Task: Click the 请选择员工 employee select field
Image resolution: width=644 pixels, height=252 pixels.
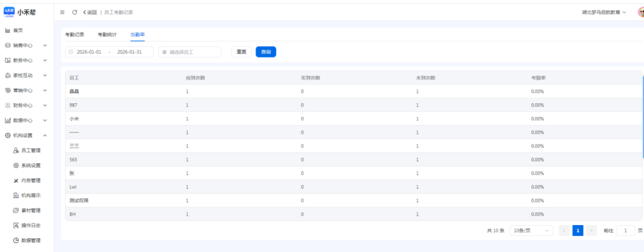Action: (x=190, y=52)
